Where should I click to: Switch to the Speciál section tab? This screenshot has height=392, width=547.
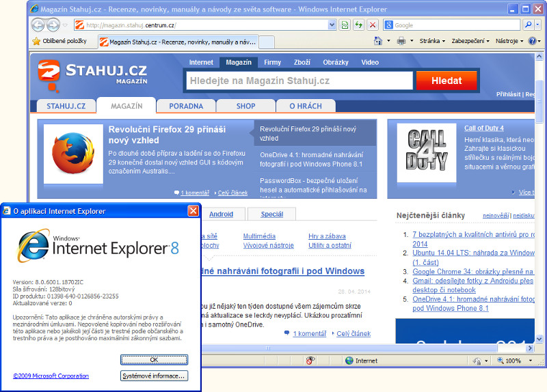point(271,214)
